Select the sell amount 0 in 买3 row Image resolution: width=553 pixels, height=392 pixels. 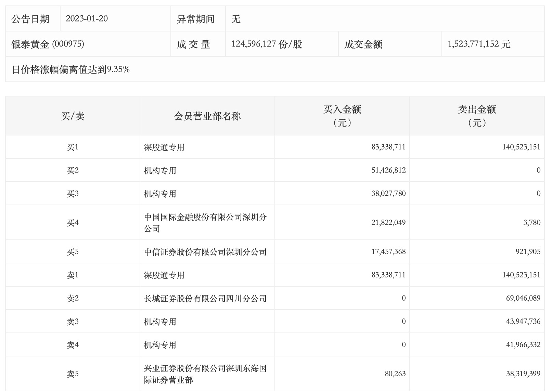click(x=539, y=194)
